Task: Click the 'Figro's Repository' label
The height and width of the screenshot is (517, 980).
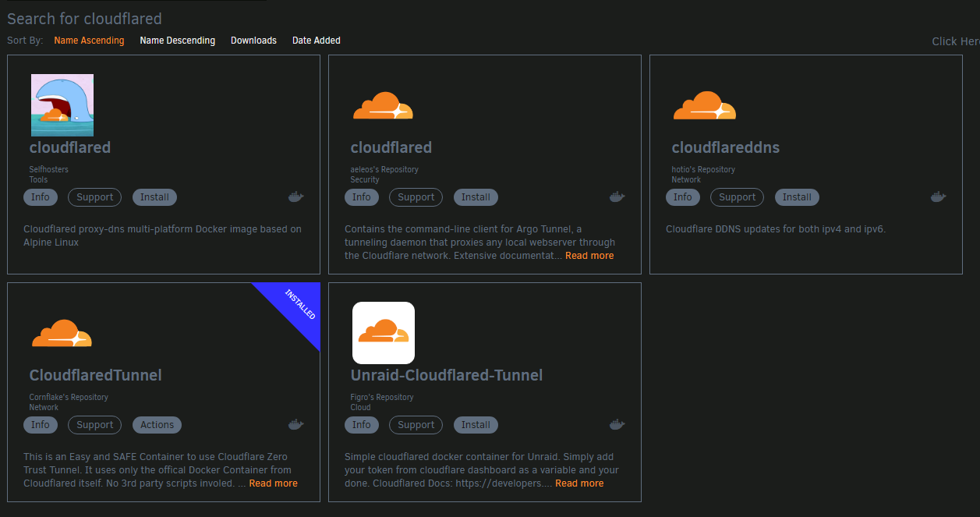Action: click(x=382, y=397)
